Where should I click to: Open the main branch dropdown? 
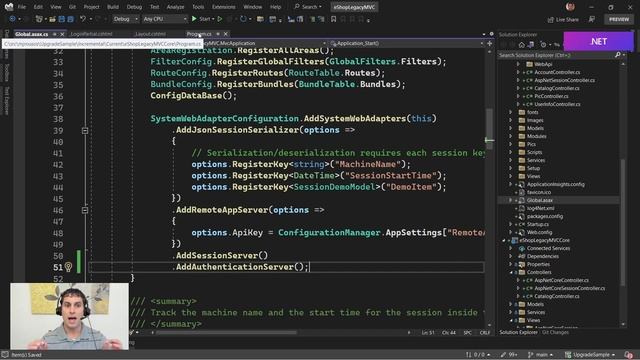(x=540, y=355)
